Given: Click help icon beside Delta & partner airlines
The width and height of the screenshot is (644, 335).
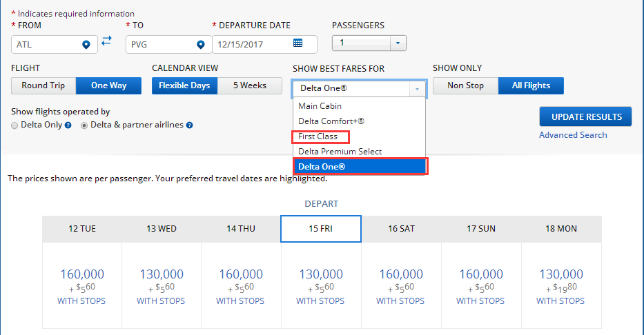Looking at the screenshot, I should (x=189, y=125).
